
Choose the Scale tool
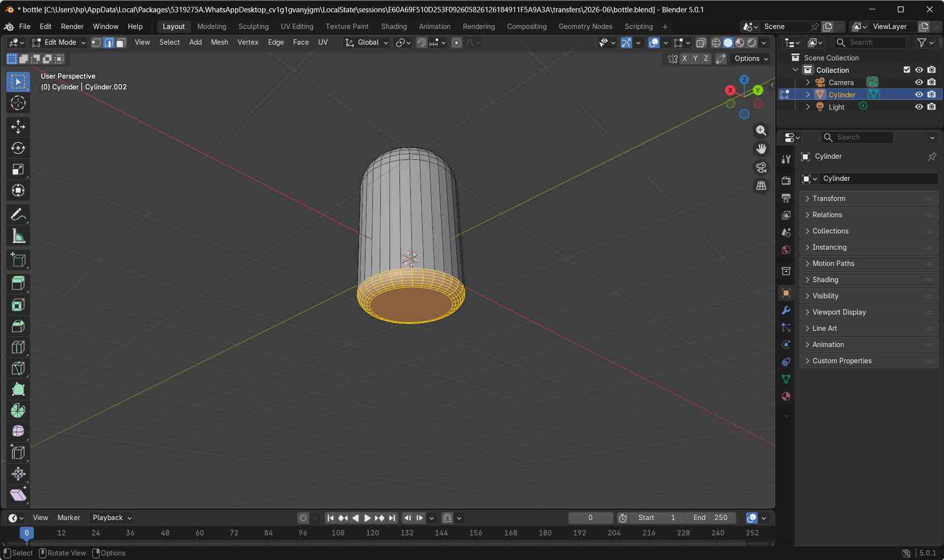18,170
